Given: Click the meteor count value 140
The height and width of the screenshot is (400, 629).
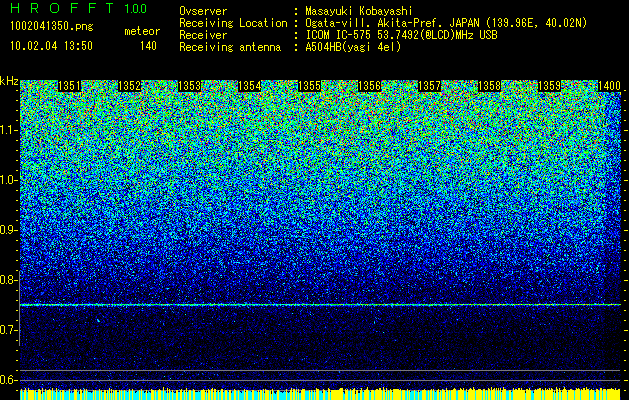Looking at the screenshot, I should click(148, 46).
